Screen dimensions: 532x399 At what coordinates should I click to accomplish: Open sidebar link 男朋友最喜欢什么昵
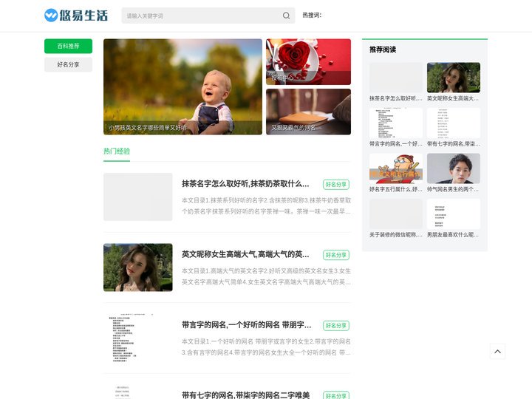click(453, 235)
